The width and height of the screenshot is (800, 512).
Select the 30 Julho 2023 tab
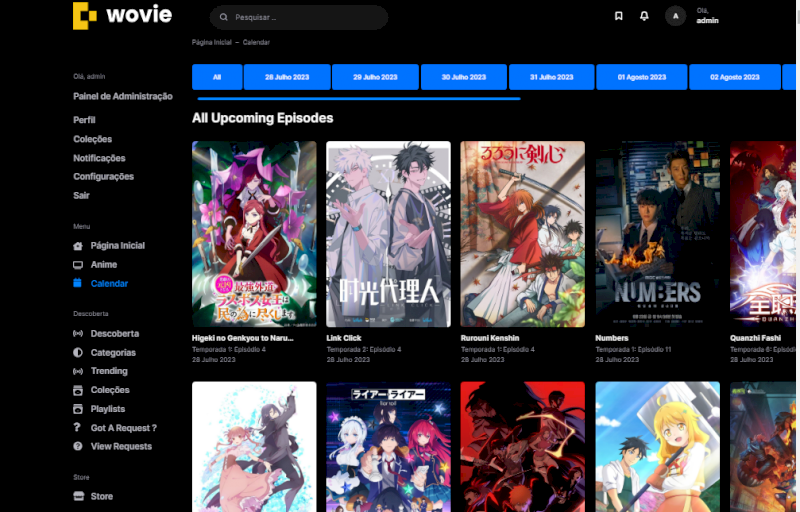coord(464,77)
